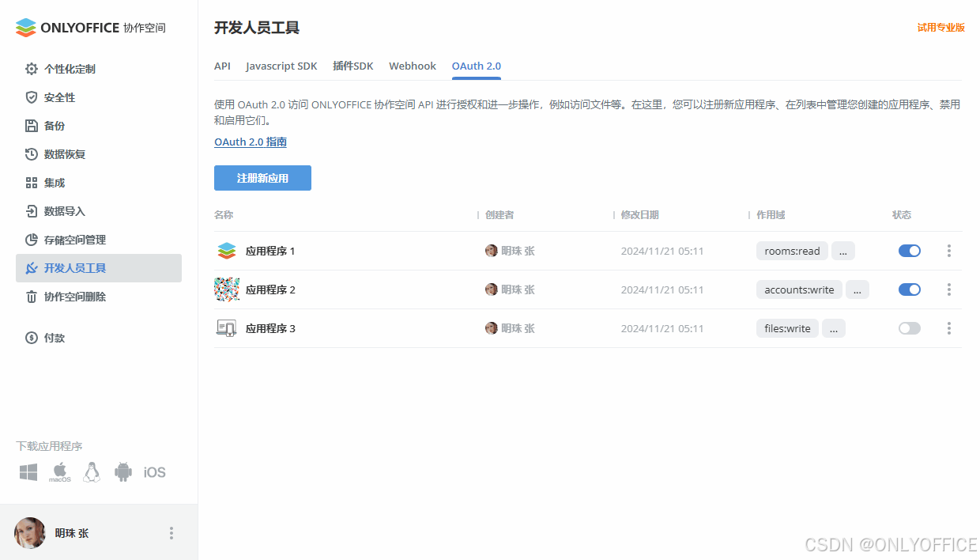The width and height of the screenshot is (980, 560).
Task: Click the ONLYOFFICE logo icon
Action: pyautogui.click(x=26, y=28)
